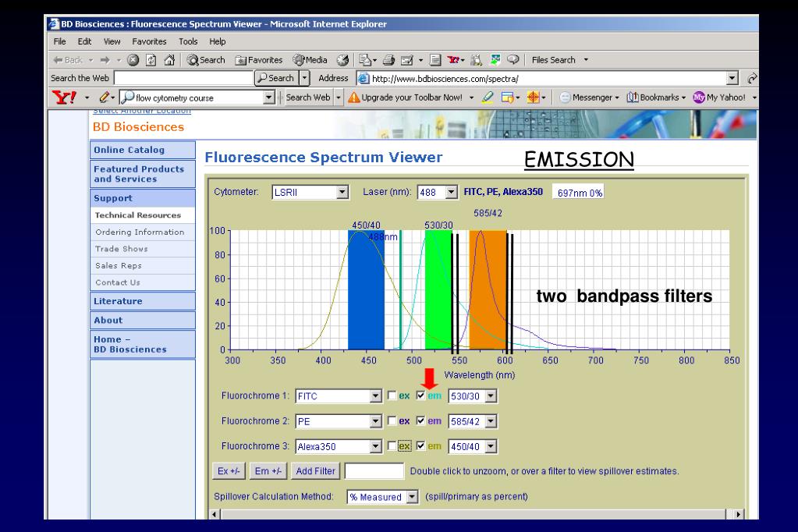
Task: Open Yahoo Messenger smiley button
Action: [588, 98]
